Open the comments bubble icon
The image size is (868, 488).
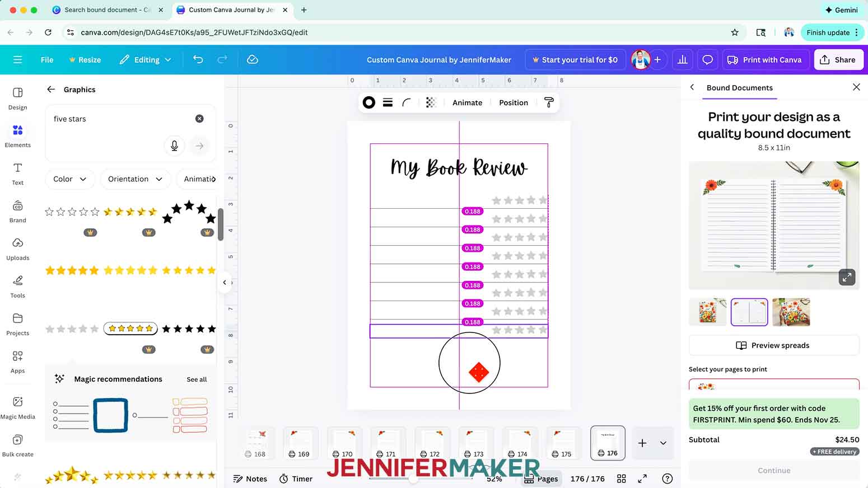(707, 59)
